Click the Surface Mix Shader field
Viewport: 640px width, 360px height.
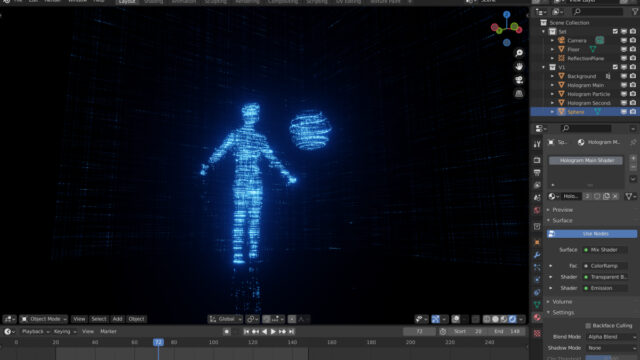[605, 250]
